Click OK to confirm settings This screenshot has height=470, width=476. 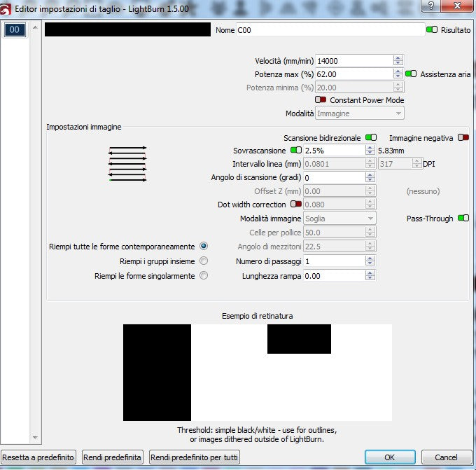coord(390,457)
